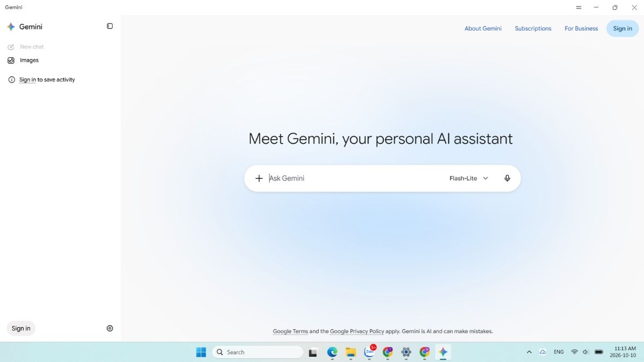Open settings via the sidebar gear icon

pos(109,328)
